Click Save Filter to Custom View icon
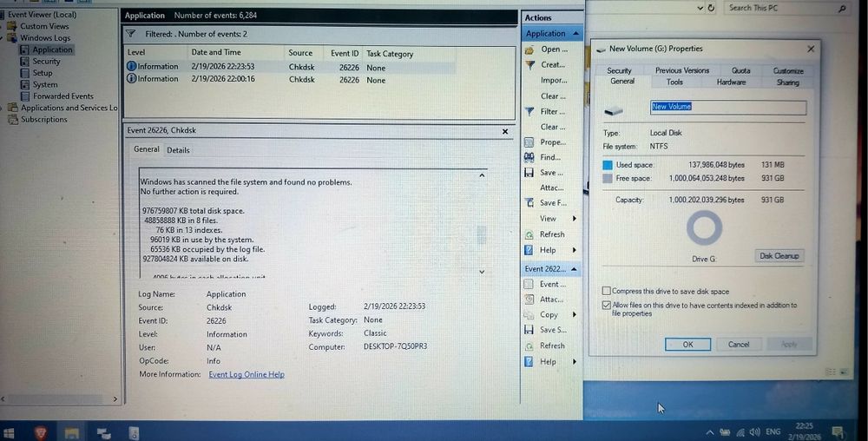868x441 pixels. coord(529,203)
